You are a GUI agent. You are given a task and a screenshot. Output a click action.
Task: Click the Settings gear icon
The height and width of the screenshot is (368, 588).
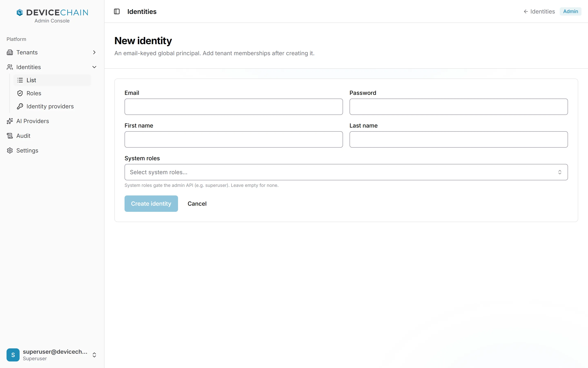(10, 150)
